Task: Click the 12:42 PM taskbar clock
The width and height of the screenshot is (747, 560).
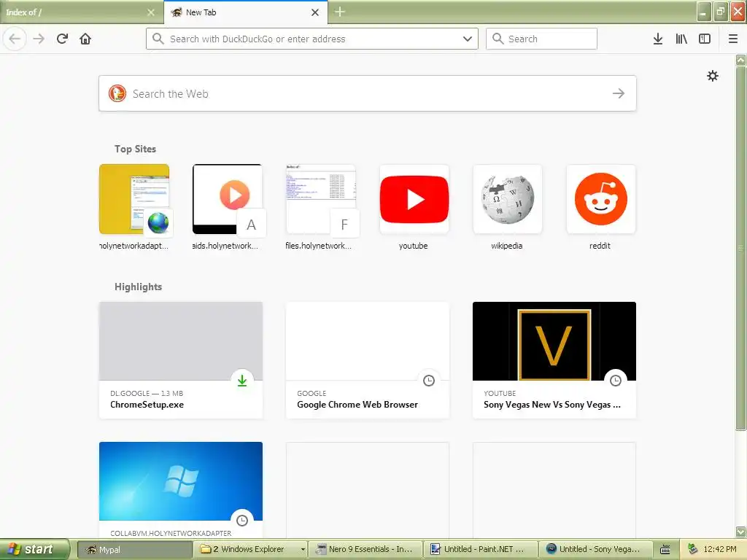Action: (720, 549)
